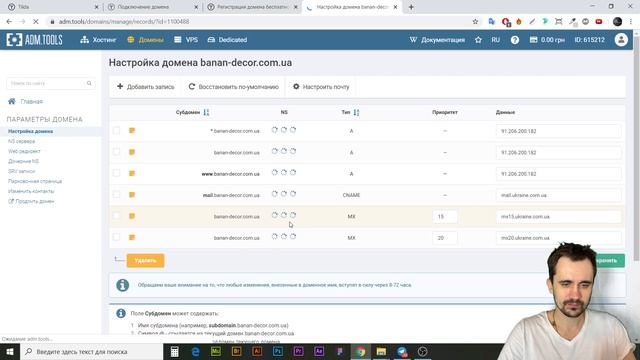Image resolution: width=640 pixels, height=360 pixels.
Task: Click edit icon of www.banan-decor.com.ua row
Action: [132, 173]
